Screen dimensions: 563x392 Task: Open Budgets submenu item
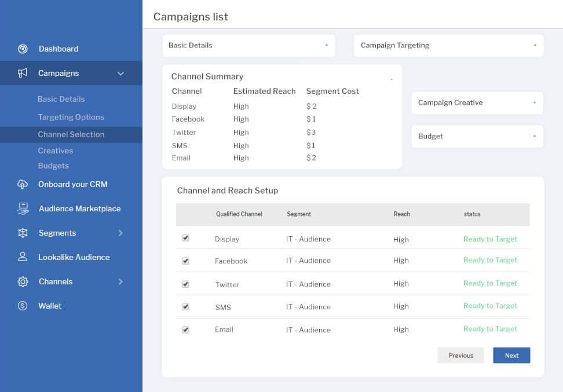coord(53,166)
